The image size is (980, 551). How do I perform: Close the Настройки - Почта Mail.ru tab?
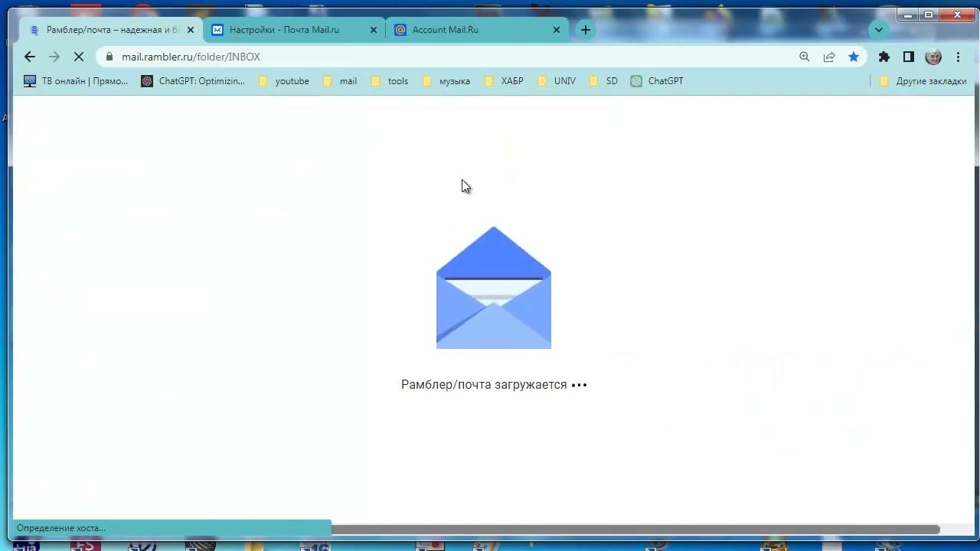click(374, 30)
